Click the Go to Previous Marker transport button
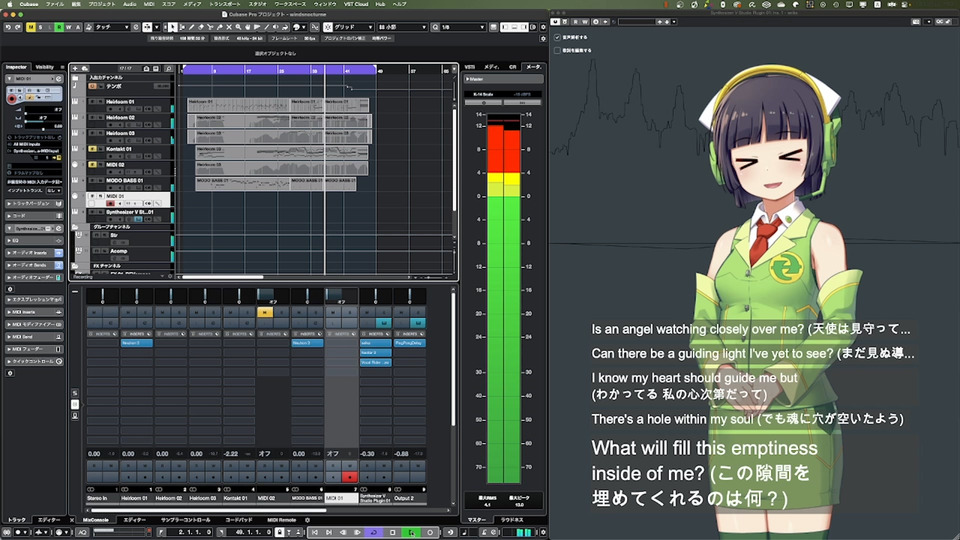 coord(315,532)
